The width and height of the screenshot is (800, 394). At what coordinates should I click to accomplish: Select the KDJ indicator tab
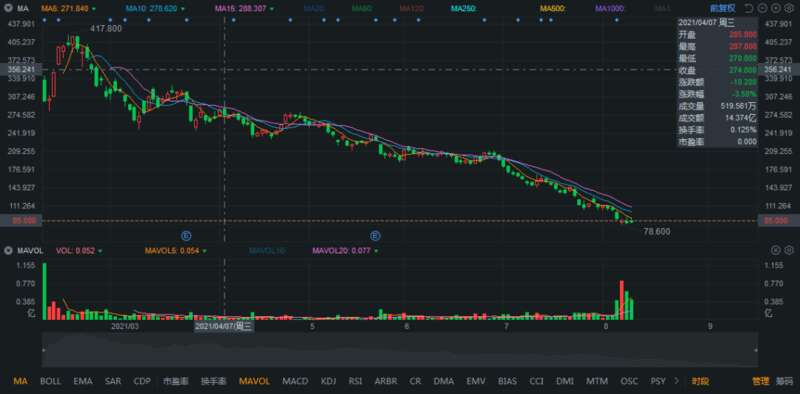329,381
